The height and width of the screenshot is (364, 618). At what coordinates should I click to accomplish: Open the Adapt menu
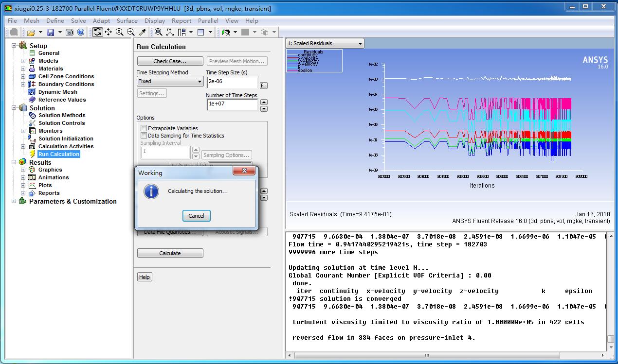(x=101, y=21)
